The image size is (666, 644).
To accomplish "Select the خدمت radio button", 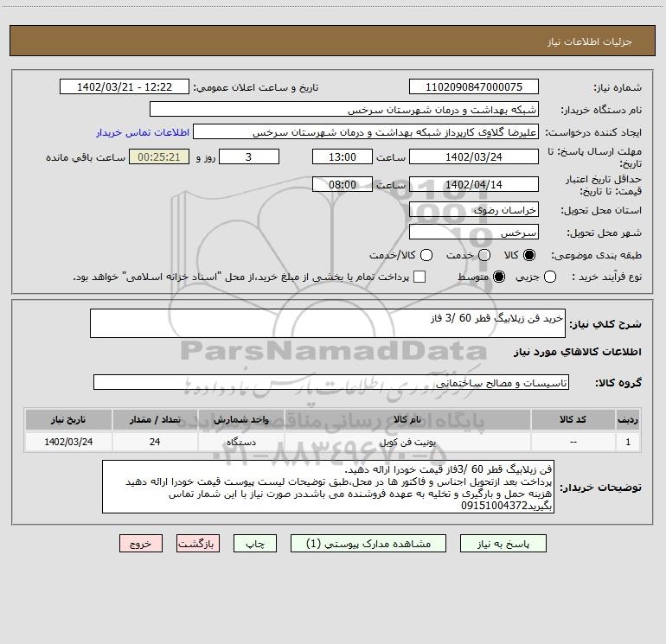I will point(484,255).
